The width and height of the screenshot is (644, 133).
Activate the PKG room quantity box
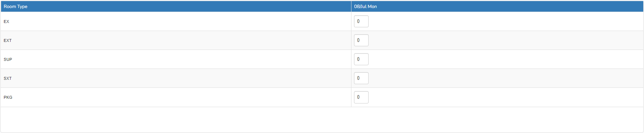[x=361, y=97]
